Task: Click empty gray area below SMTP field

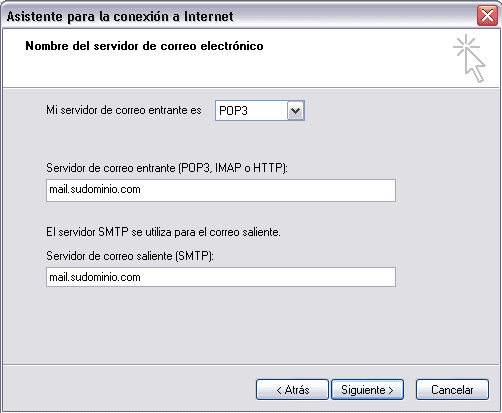Action: pyautogui.click(x=221, y=325)
